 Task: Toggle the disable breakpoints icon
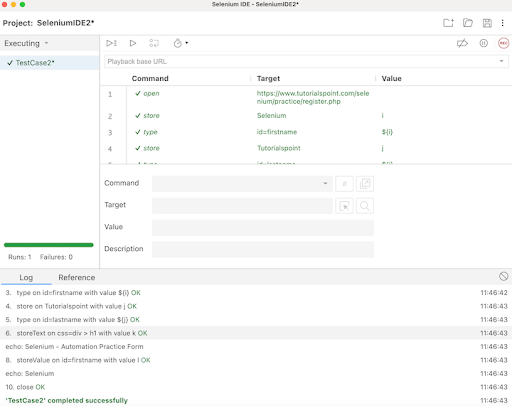pos(462,43)
